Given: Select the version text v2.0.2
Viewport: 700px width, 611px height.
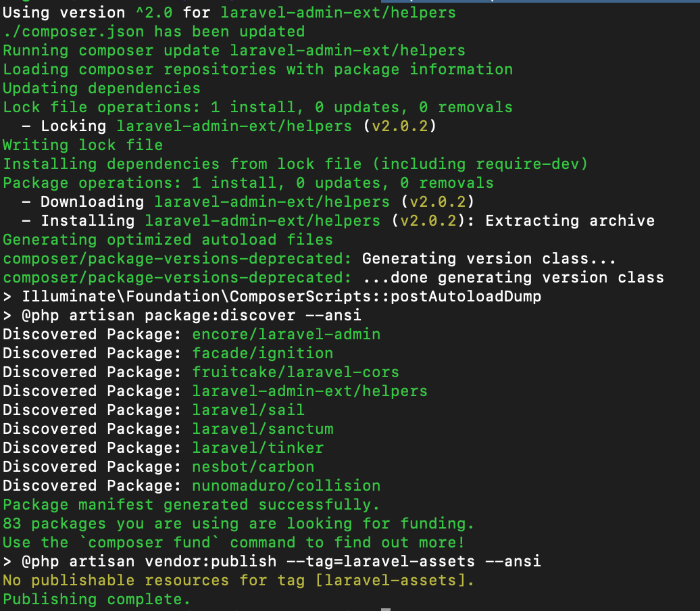Looking at the screenshot, I should click(x=401, y=126).
